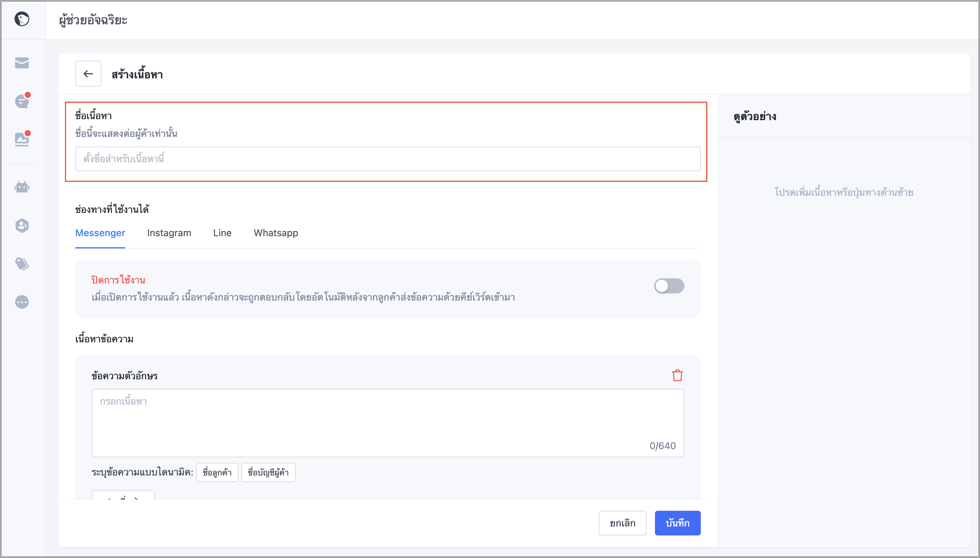Open the more options ellipsis icon

(x=22, y=302)
